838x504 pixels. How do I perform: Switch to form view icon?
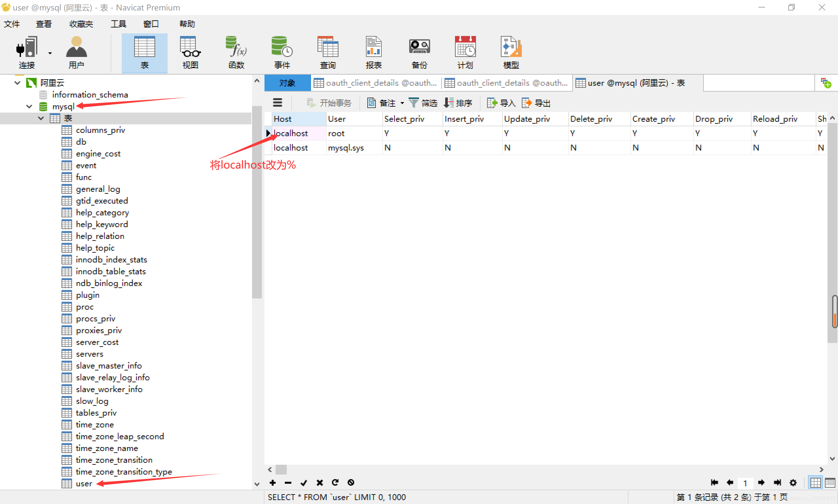pyautogui.click(x=830, y=483)
